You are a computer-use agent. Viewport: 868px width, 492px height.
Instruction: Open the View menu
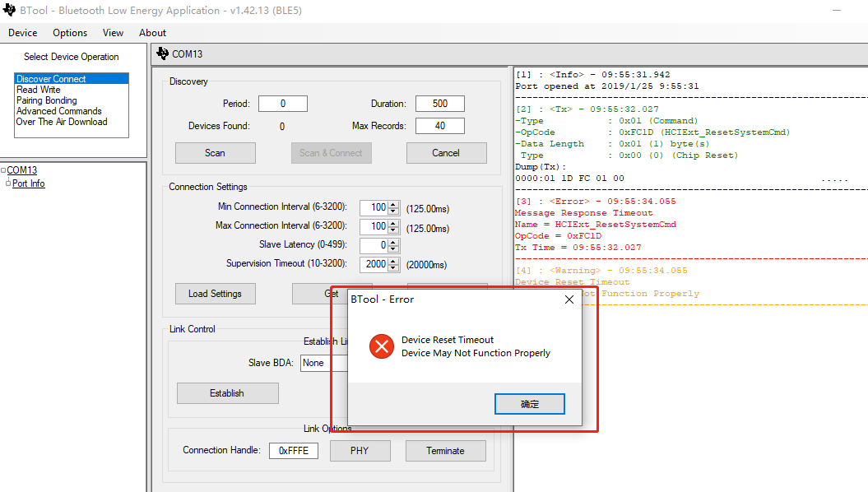113,33
